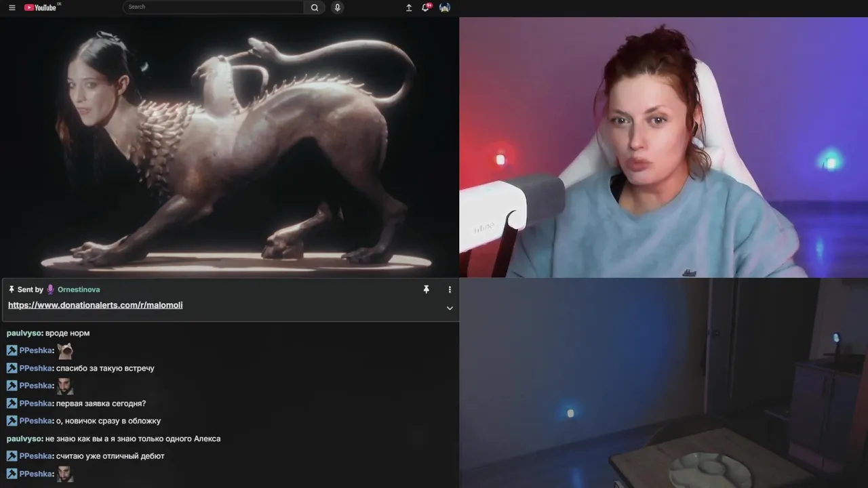Focus the YouTube search field

(x=214, y=7)
